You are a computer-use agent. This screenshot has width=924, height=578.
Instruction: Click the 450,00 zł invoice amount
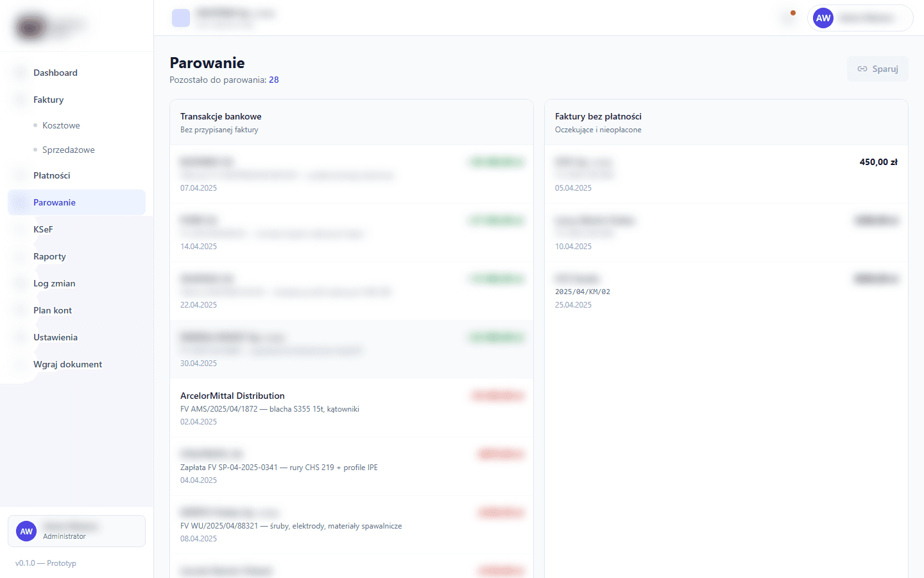point(878,162)
